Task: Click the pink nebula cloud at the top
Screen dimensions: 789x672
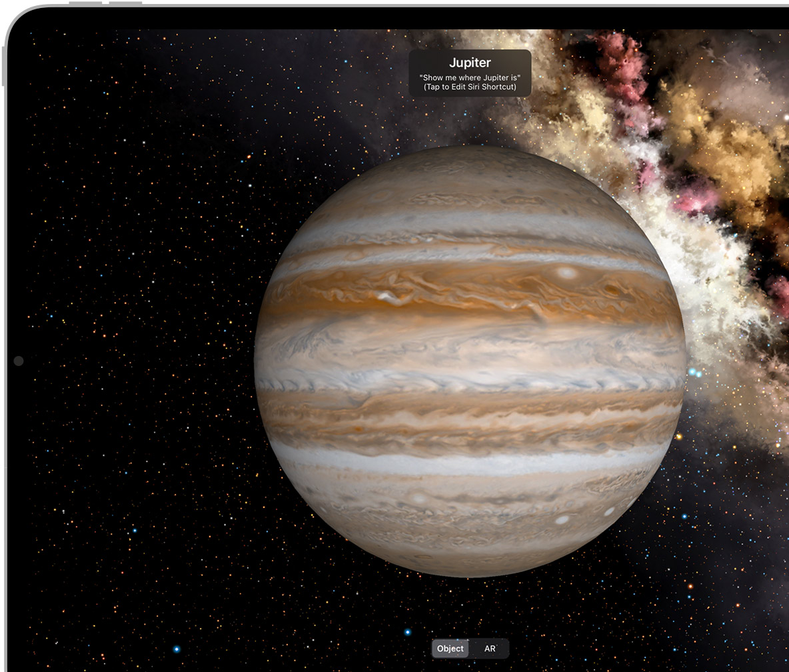Action: (620, 67)
